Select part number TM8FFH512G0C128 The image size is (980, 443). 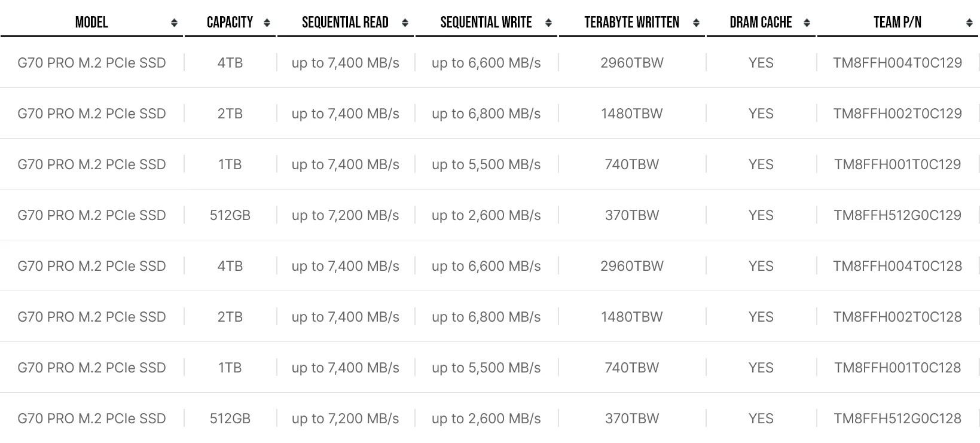(x=897, y=418)
